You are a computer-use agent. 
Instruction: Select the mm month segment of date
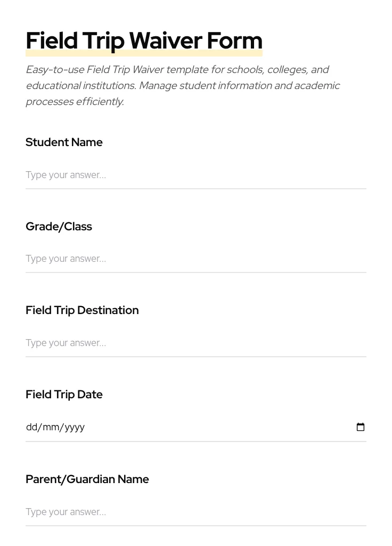tap(51, 427)
